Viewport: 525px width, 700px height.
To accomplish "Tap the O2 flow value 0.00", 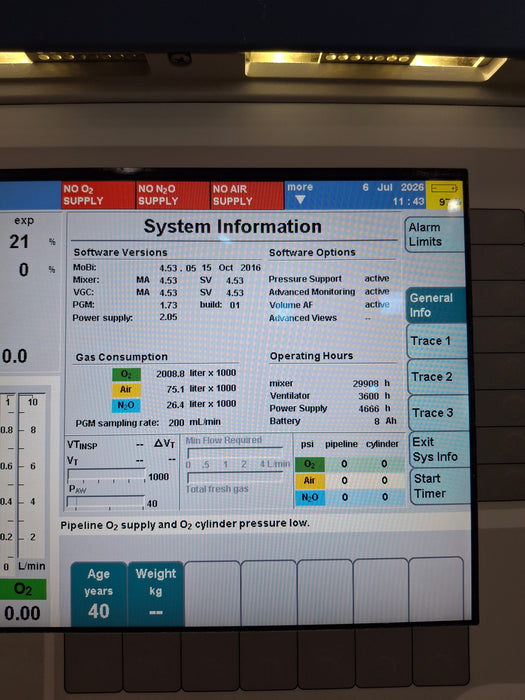I will tap(22, 613).
